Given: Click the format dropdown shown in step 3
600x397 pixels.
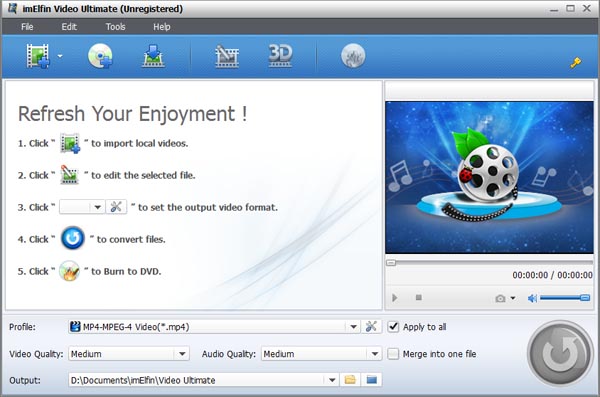Looking at the screenshot, I should click(x=82, y=207).
